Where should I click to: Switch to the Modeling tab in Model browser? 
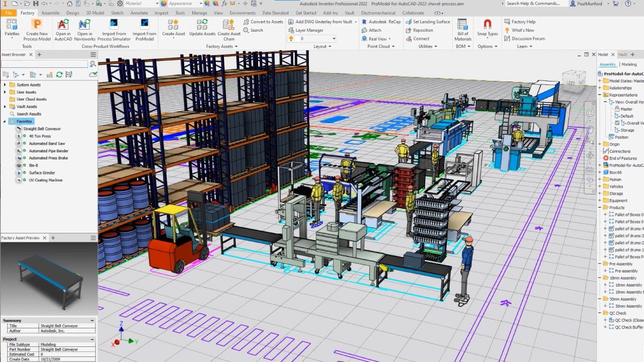tap(629, 64)
